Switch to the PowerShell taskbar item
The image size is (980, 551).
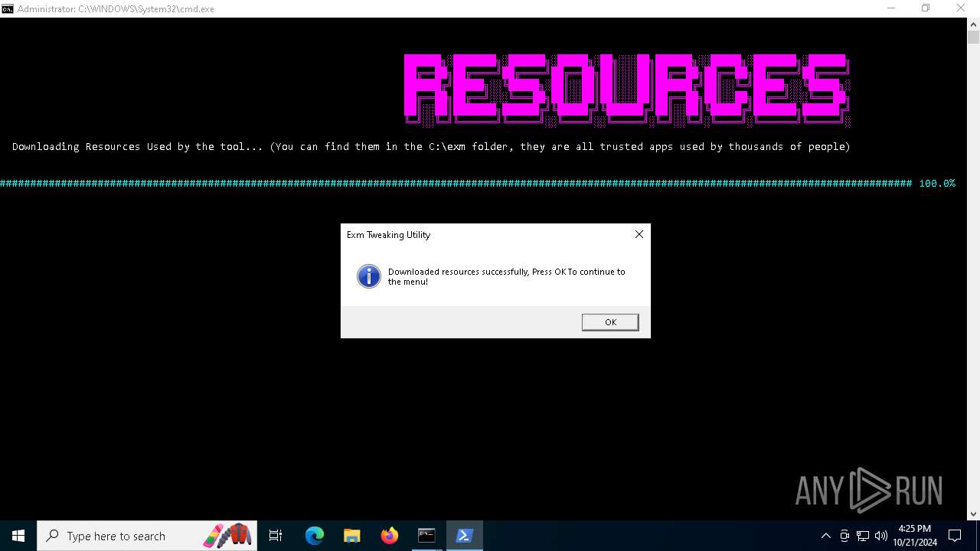coord(464,536)
